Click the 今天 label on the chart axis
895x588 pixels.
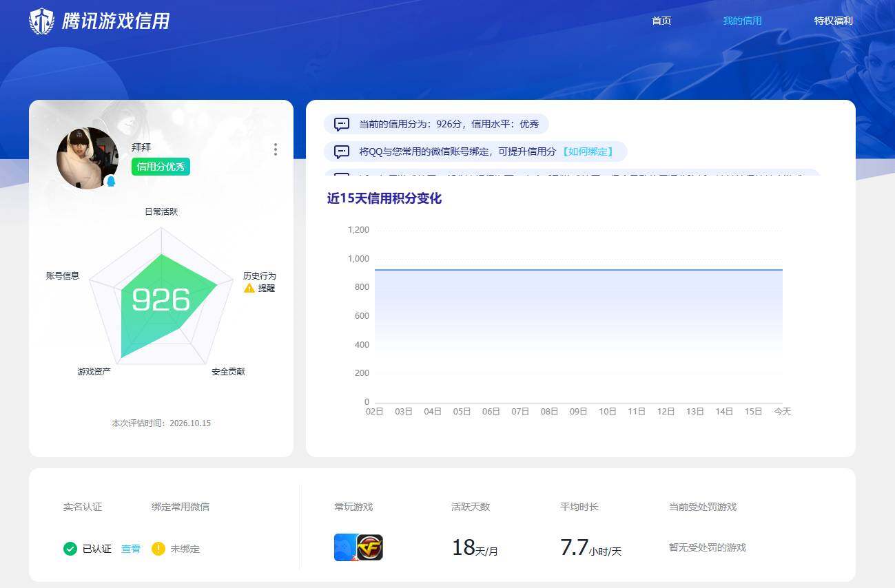[783, 412]
